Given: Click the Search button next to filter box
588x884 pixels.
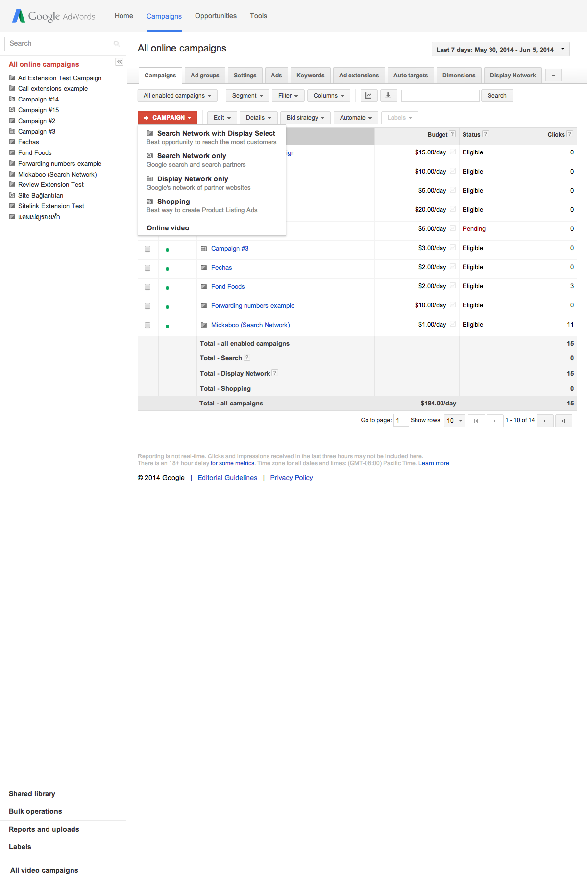Looking at the screenshot, I should [497, 96].
